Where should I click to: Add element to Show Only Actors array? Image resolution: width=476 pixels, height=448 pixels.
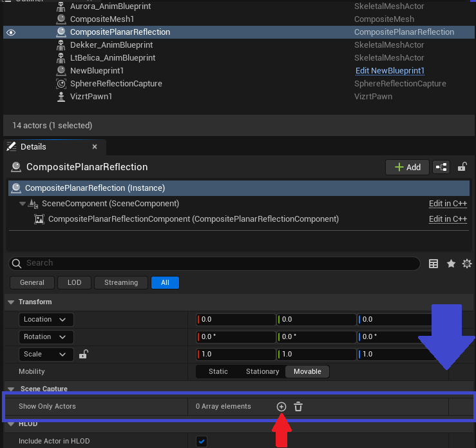tap(281, 406)
